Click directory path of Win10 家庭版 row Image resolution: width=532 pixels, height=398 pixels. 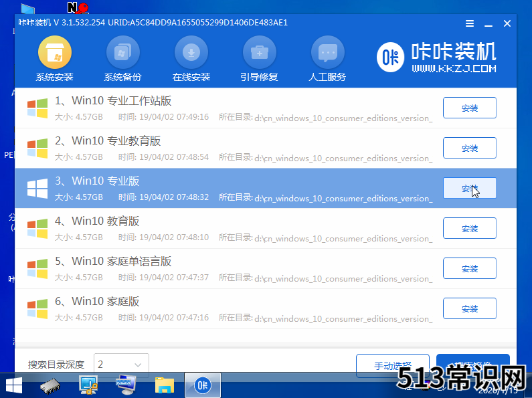343,319
